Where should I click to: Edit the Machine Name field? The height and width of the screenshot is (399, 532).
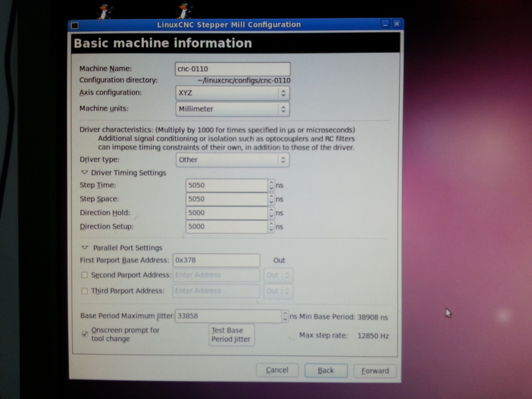[233, 69]
